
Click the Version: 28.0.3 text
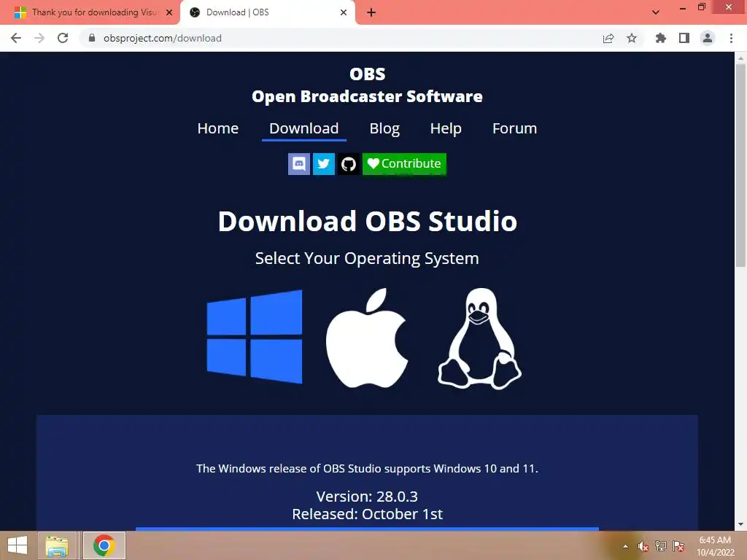tap(367, 497)
